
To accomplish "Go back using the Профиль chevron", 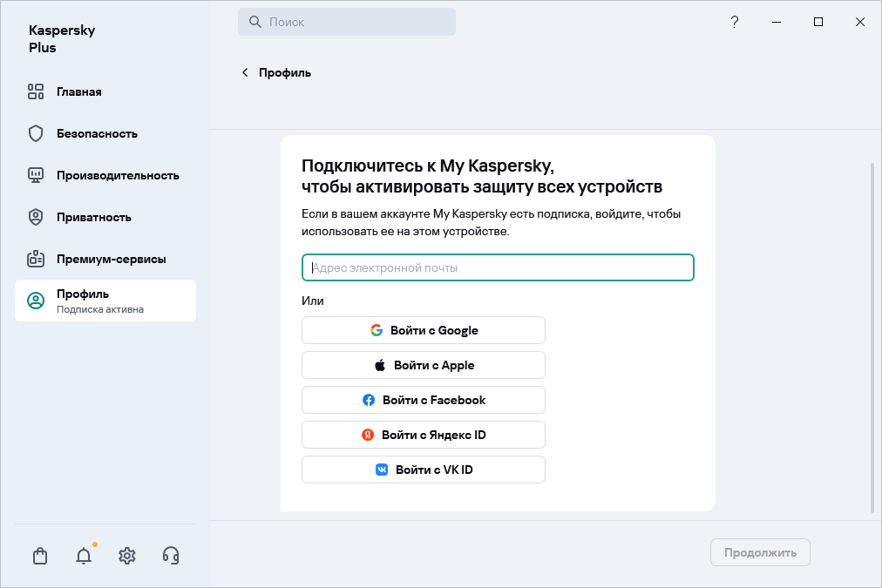I will tap(245, 72).
